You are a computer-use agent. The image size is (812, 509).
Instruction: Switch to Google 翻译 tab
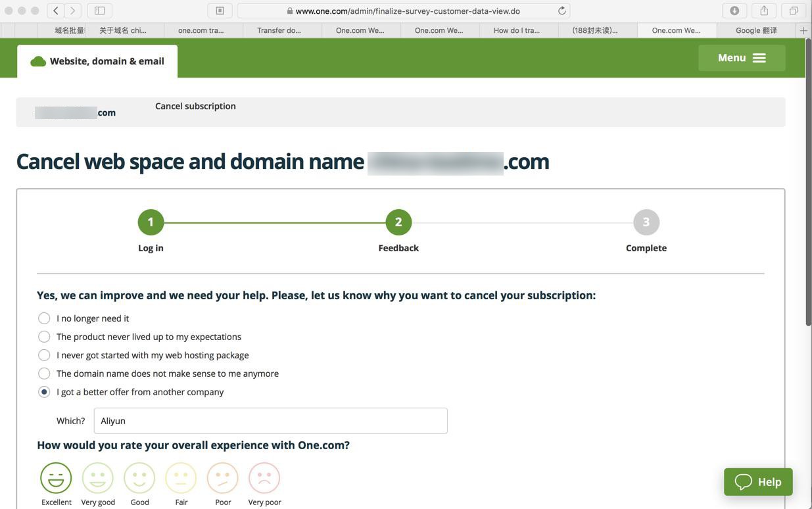tap(756, 30)
